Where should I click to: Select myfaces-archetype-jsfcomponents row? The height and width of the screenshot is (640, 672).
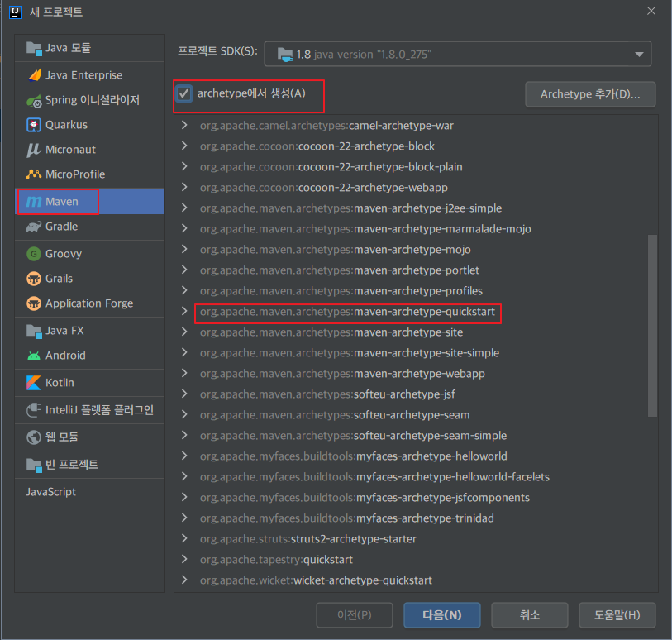(x=416, y=497)
